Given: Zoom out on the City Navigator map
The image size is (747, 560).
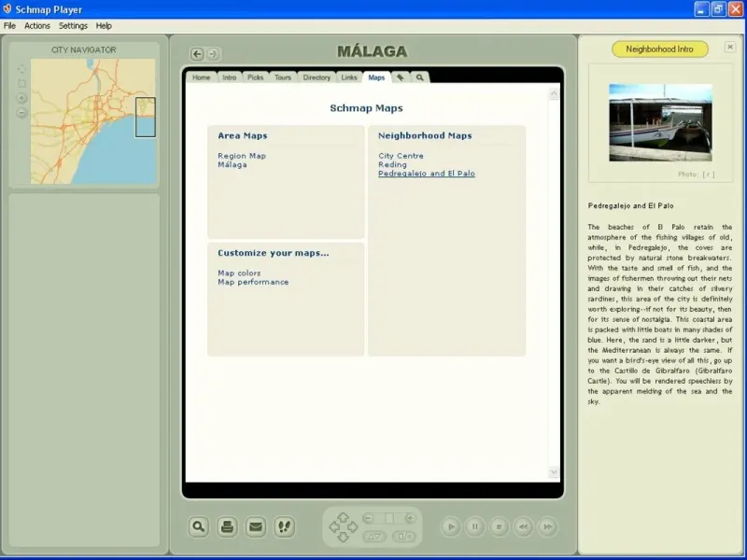Looking at the screenshot, I should click(21, 113).
